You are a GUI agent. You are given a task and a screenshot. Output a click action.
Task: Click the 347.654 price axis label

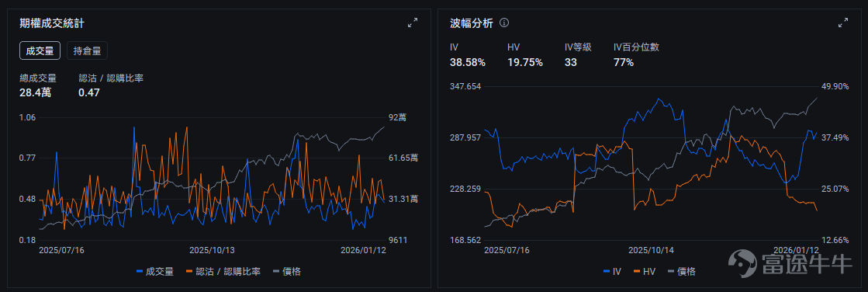pyautogui.click(x=465, y=86)
